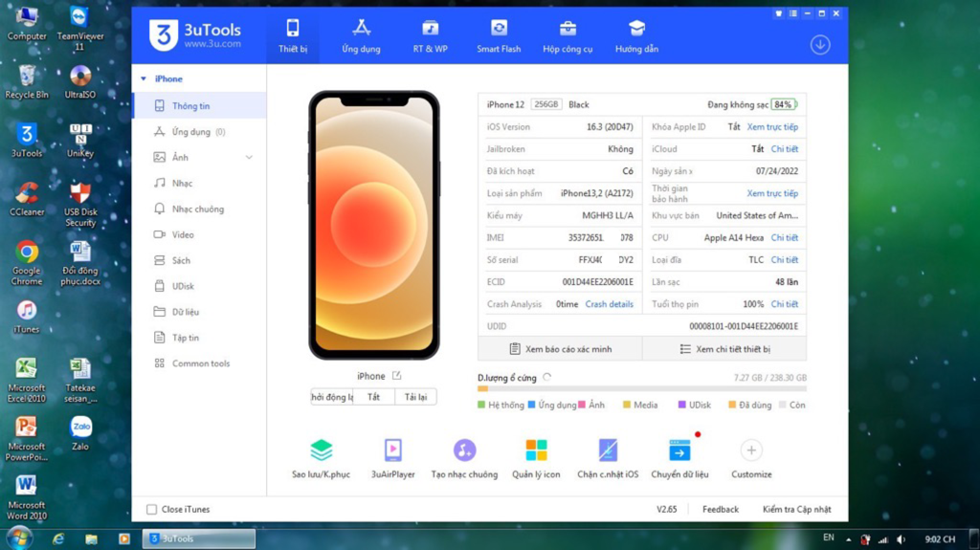Click the UDisk purple legend swatch
This screenshot has height=550, width=980.
click(x=681, y=405)
